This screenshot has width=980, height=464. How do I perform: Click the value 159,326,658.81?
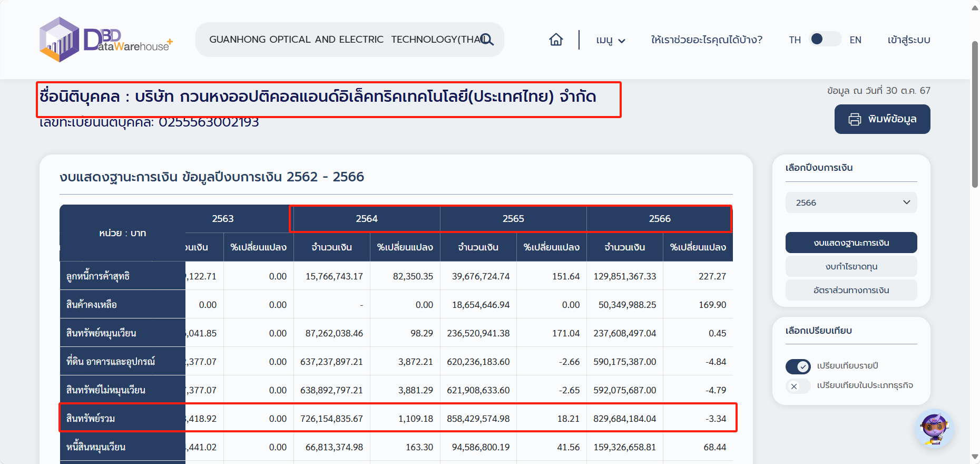click(x=625, y=447)
